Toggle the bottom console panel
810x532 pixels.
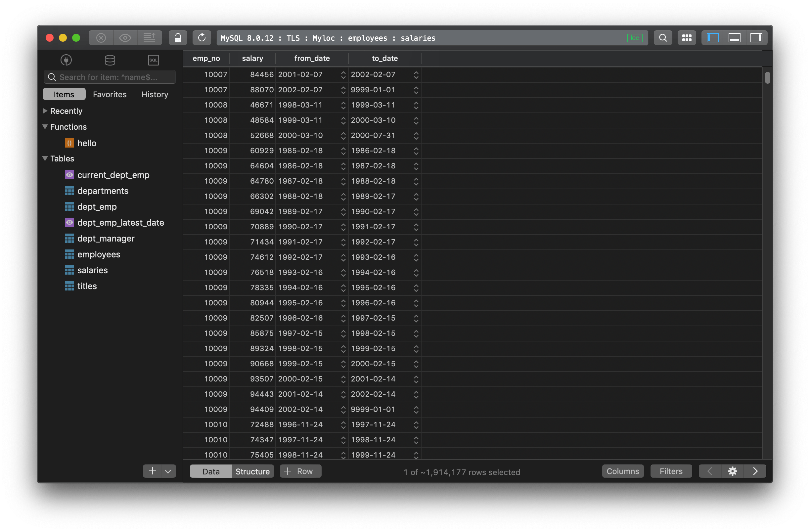[734, 38]
